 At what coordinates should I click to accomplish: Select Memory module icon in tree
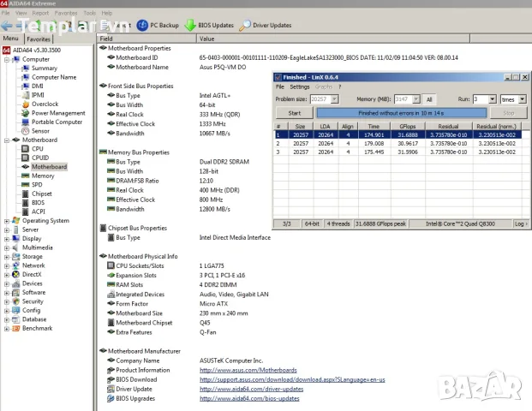click(26, 176)
